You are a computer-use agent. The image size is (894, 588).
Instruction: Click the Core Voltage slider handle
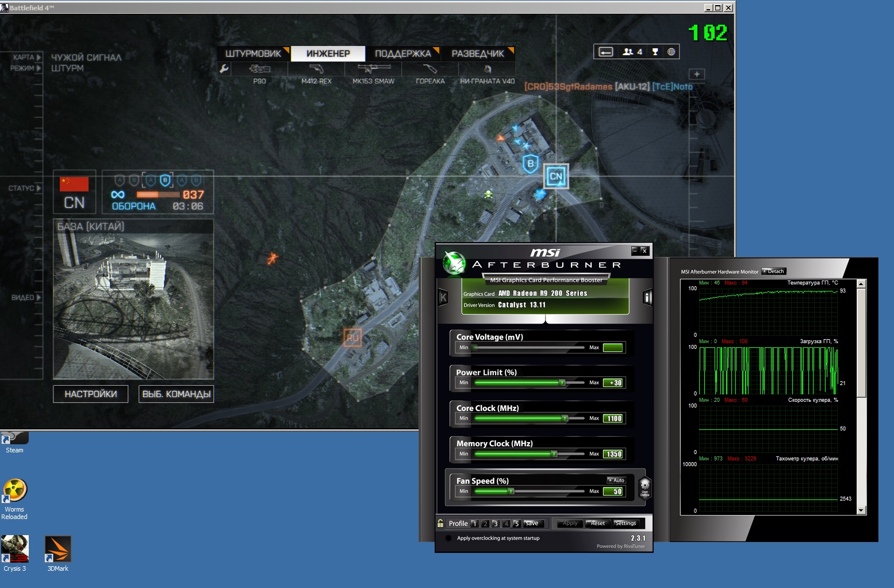click(x=475, y=348)
